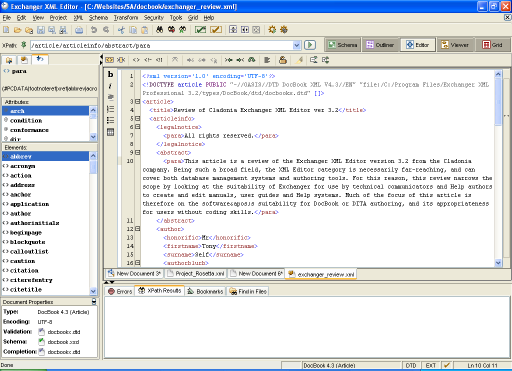512x371 pixels.
Task: Collapse the articleinfo element on line 5
Action: (137, 118)
